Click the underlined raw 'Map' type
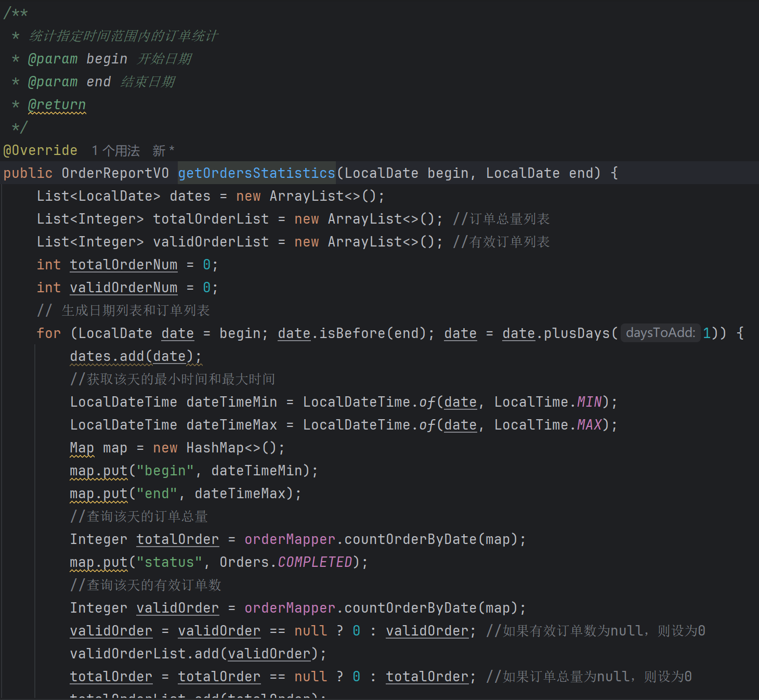 [82, 448]
